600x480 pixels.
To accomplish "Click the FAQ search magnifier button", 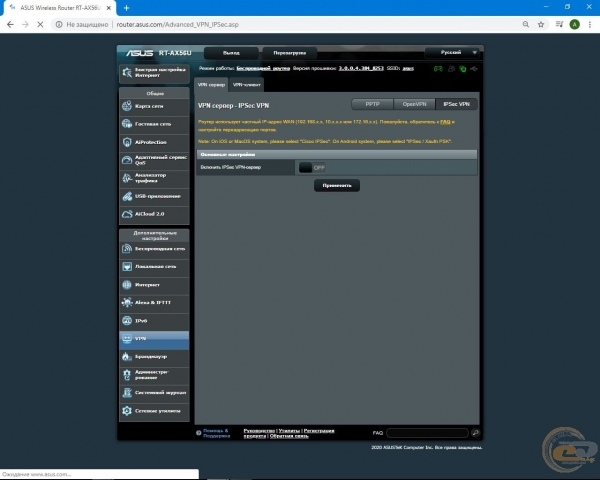I will point(476,433).
